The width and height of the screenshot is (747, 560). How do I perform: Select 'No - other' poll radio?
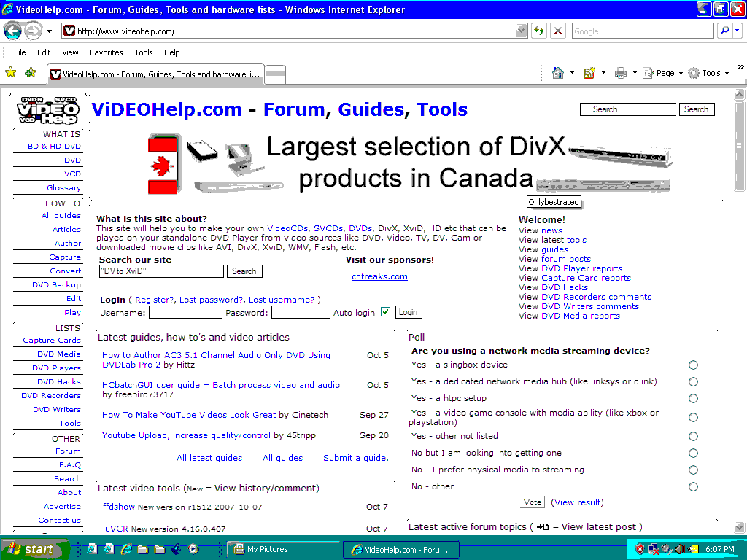(x=693, y=486)
